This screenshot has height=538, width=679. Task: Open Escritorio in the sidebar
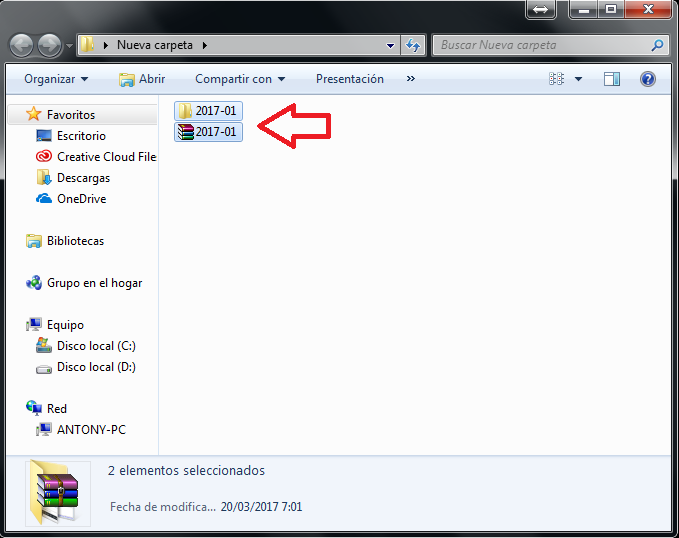81,136
